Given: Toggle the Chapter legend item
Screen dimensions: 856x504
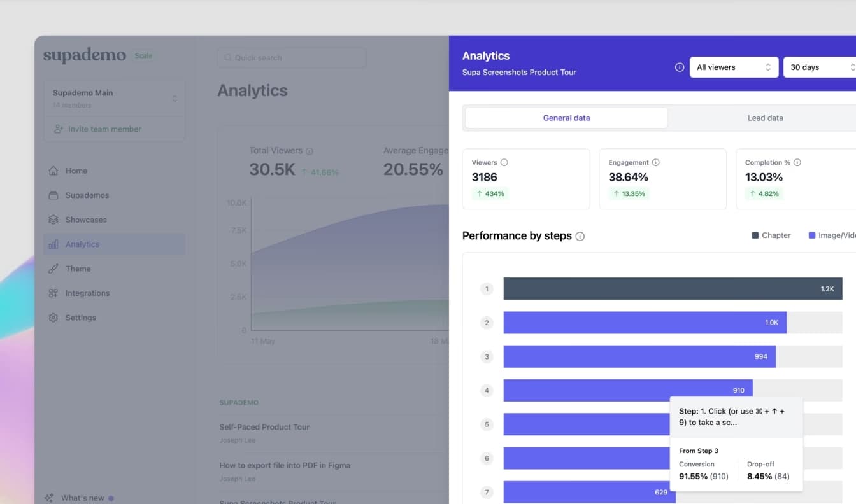Looking at the screenshot, I should [x=771, y=235].
